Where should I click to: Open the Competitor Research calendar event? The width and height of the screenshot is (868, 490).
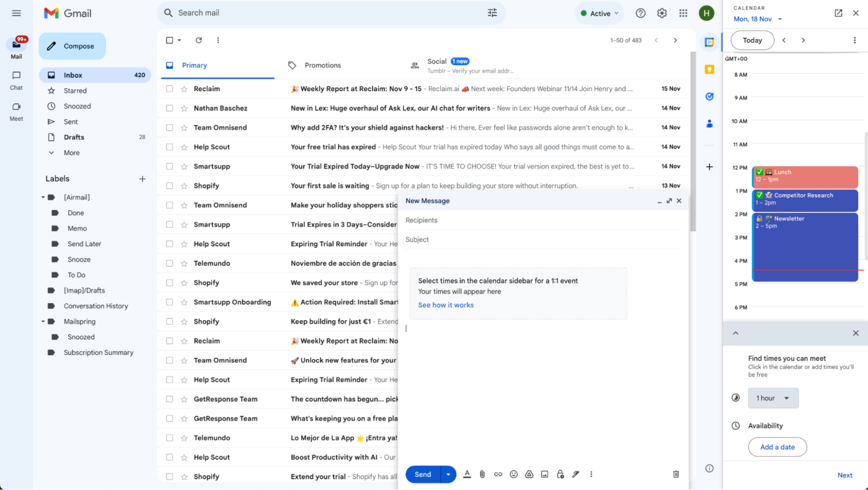(x=805, y=200)
